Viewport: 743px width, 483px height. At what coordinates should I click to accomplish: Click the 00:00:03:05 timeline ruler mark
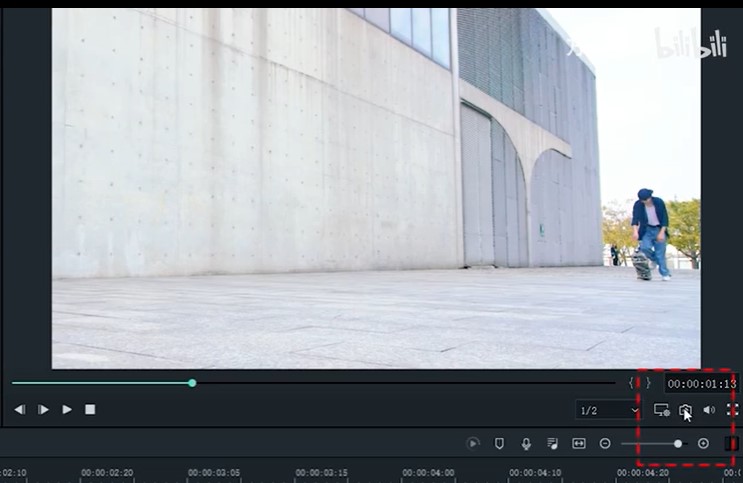[x=214, y=473]
